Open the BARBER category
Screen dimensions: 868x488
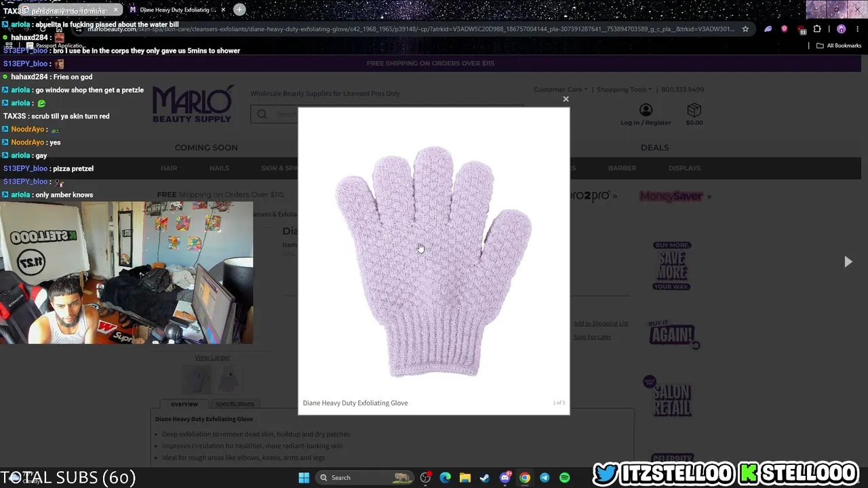point(622,168)
